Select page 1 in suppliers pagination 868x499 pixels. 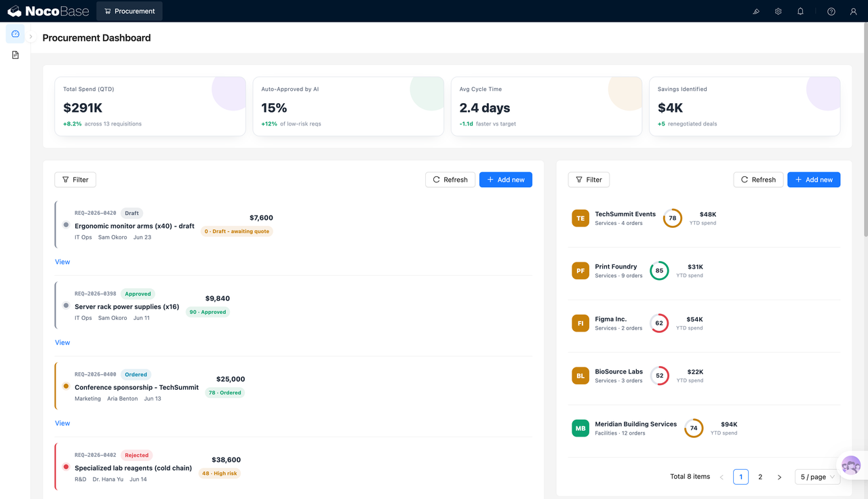pos(741,477)
